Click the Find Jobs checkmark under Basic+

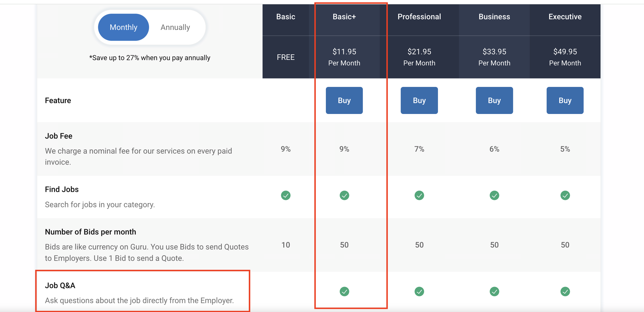(x=344, y=195)
